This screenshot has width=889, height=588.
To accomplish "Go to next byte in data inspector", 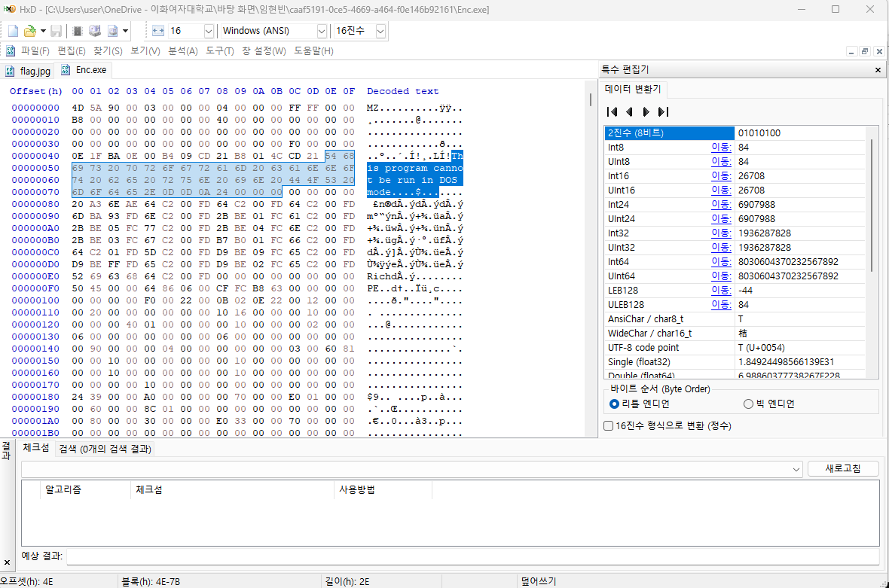I will pyautogui.click(x=646, y=111).
